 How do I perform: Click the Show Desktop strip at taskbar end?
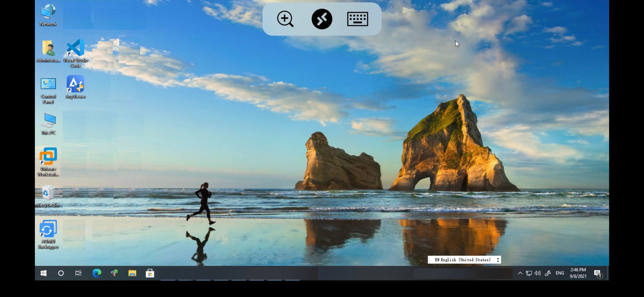click(608, 273)
